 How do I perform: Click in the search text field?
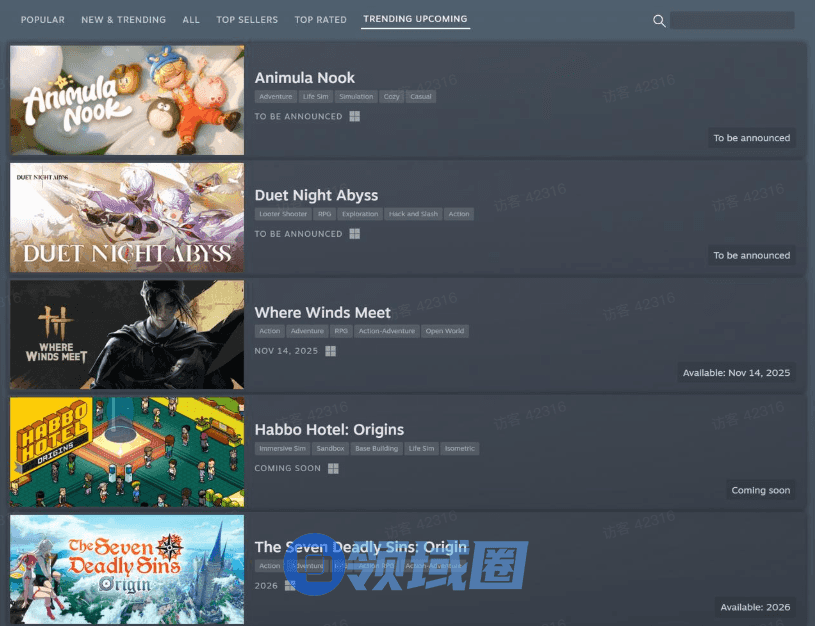click(732, 20)
